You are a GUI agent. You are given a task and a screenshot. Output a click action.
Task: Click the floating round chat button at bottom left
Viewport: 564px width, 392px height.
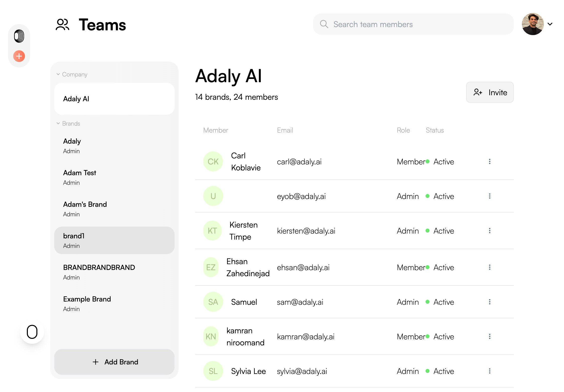click(32, 332)
